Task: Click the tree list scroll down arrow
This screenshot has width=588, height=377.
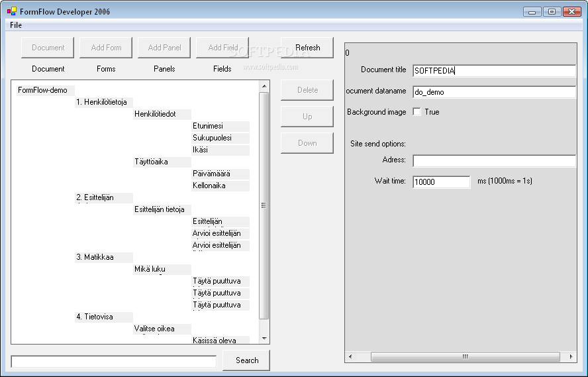Action: 264,339
